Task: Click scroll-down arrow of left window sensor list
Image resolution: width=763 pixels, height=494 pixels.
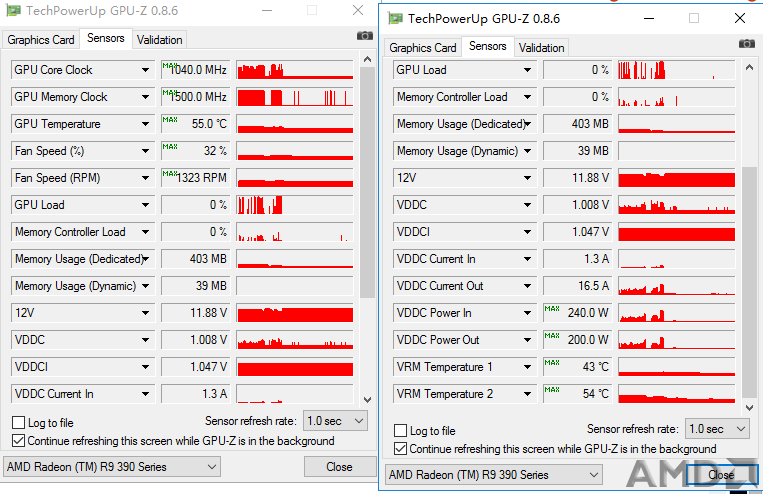Action: [x=367, y=400]
